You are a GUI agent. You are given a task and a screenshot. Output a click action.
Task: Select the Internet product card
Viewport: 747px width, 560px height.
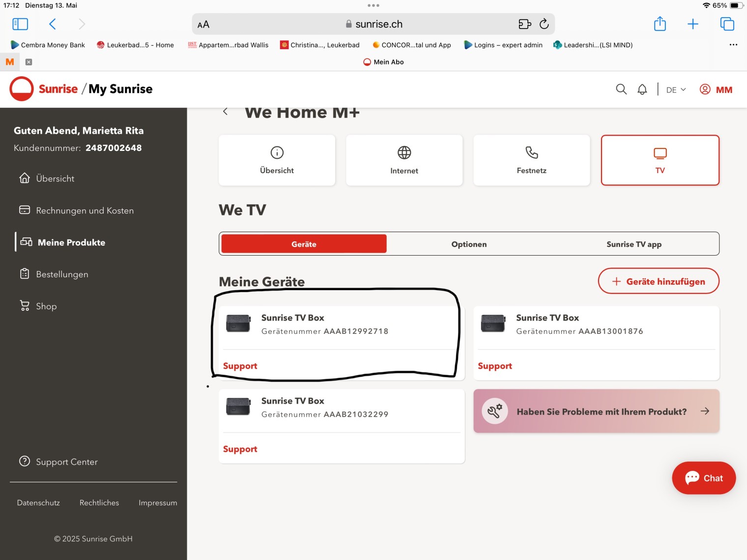[x=404, y=160]
